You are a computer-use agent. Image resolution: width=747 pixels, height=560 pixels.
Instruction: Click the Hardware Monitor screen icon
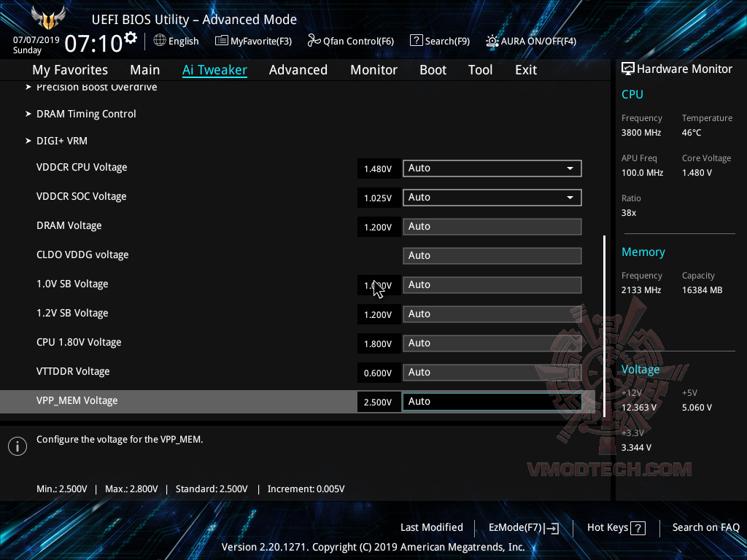click(x=628, y=69)
